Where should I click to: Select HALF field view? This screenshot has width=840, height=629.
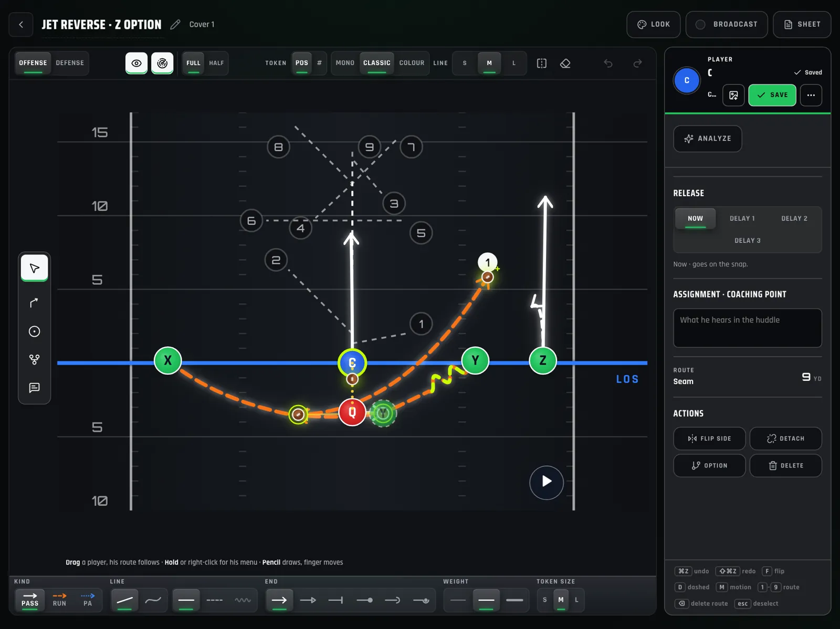216,63
